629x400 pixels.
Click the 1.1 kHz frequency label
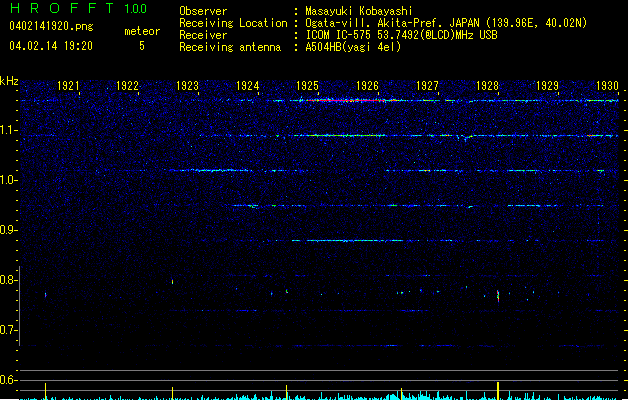pos(9,130)
